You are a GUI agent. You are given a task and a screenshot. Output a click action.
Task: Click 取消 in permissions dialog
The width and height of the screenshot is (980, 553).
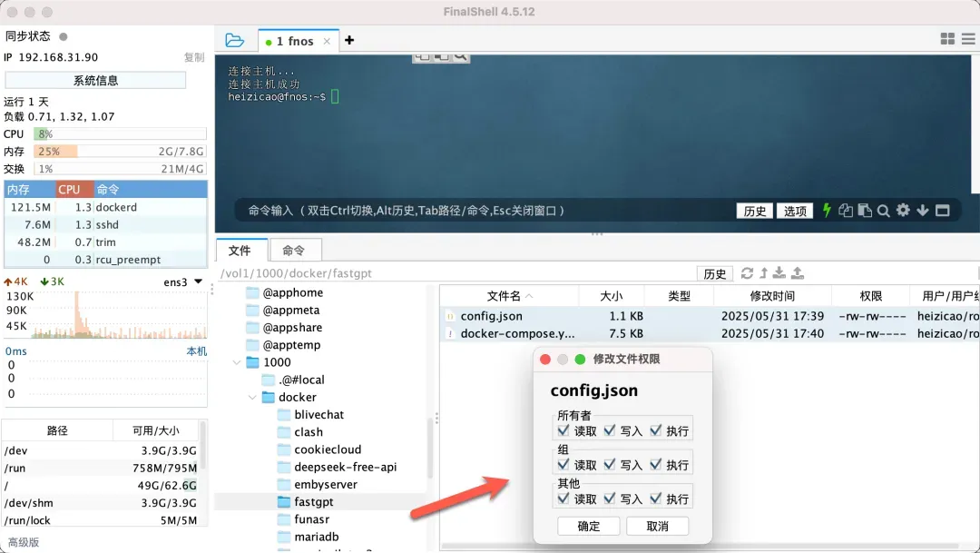pos(658,526)
